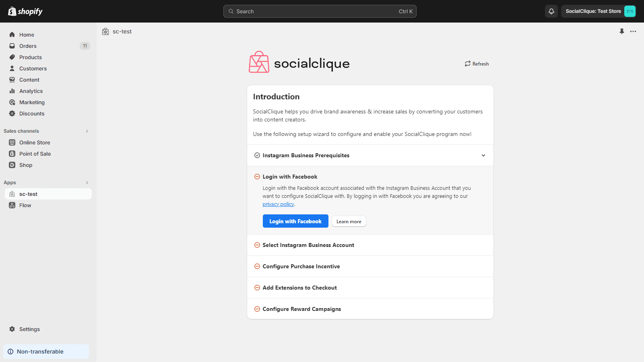Expand Instagram Business Prerequisites chevron
Viewport: 644px width, 362px height.
coord(483,156)
